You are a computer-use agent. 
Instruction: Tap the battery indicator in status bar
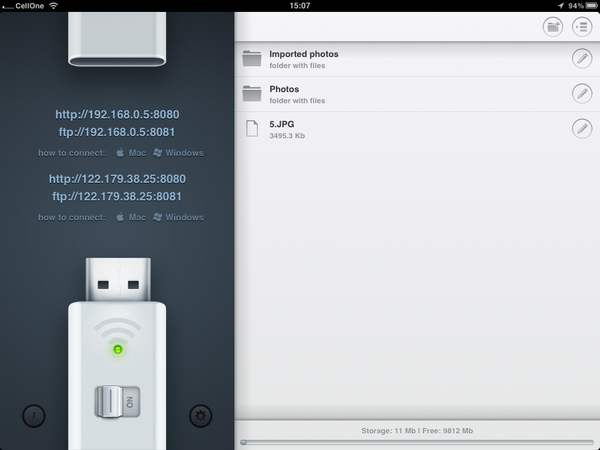click(591, 6)
